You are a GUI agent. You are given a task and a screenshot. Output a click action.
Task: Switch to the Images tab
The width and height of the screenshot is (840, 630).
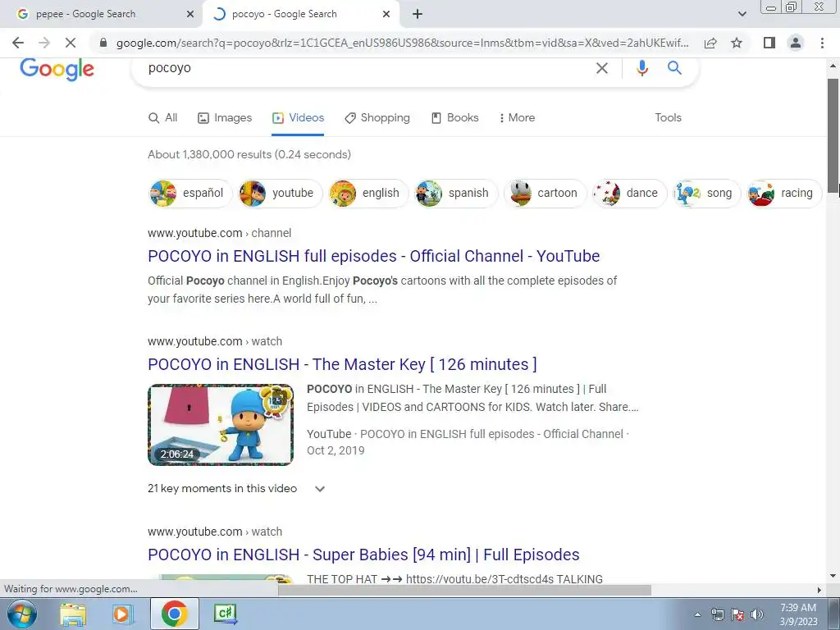tap(225, 118)
